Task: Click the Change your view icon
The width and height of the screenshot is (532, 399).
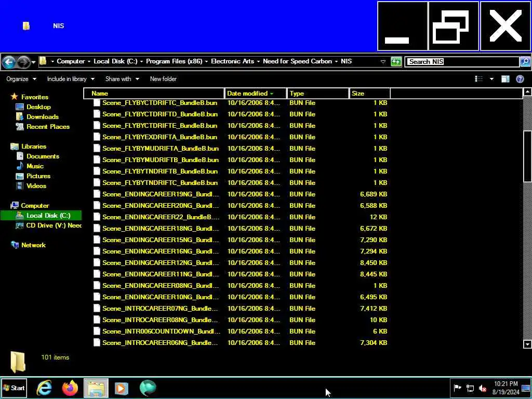Action: pos(479,79)
